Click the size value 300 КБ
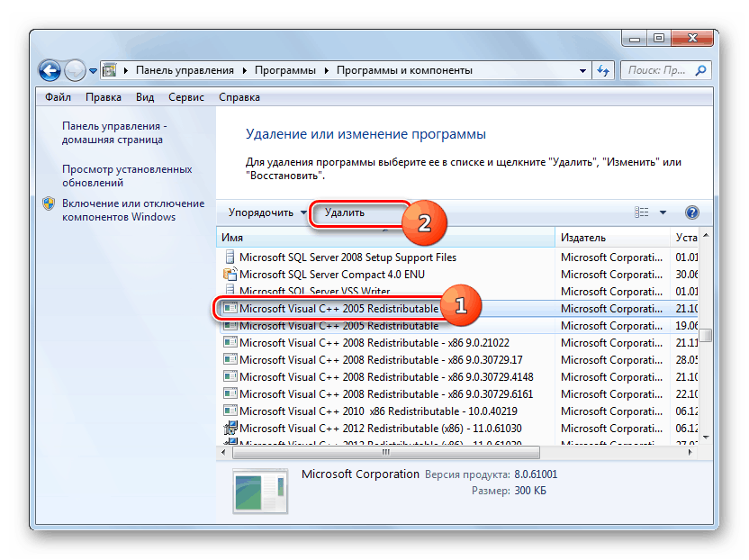 (x=529, y=491)
